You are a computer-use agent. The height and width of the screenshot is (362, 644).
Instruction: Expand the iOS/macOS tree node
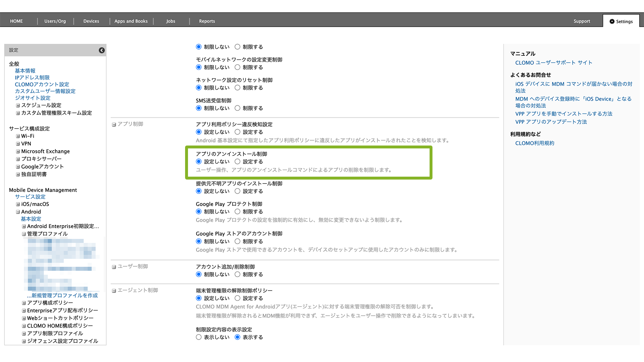point(18,204)
